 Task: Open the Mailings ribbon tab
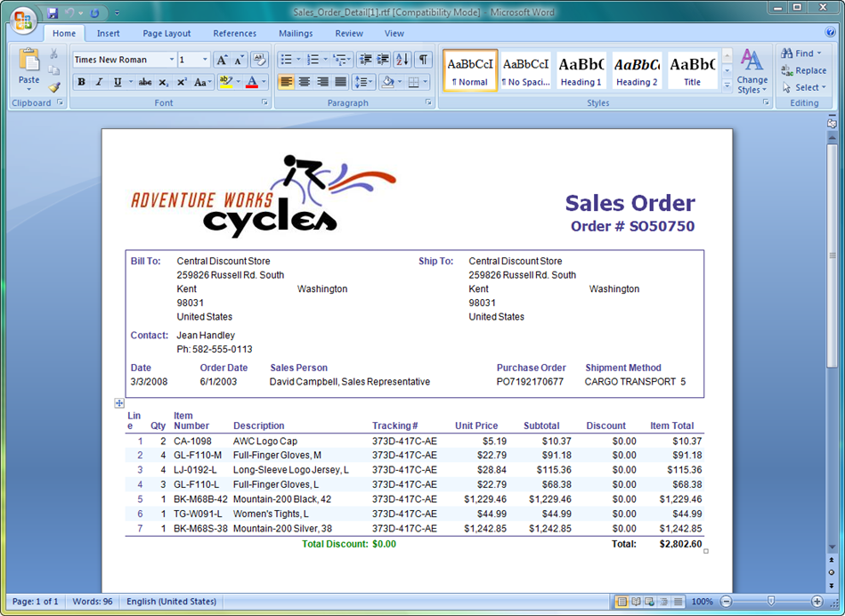coord(295,34)
